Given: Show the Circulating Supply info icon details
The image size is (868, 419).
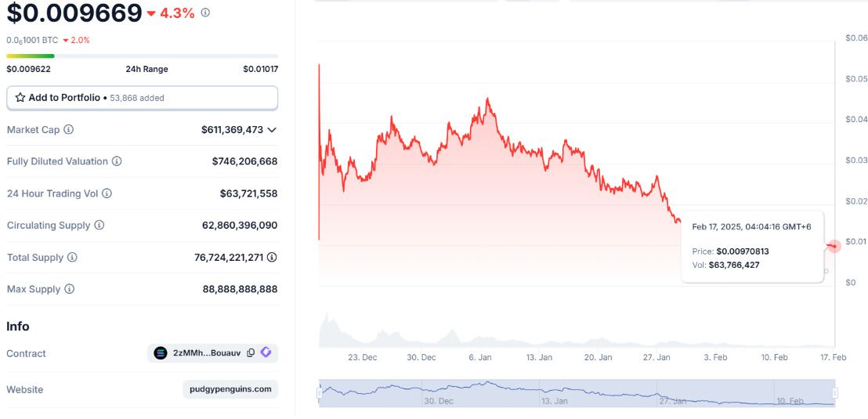Looking at the screenshot, I should (x=99, y=226).
